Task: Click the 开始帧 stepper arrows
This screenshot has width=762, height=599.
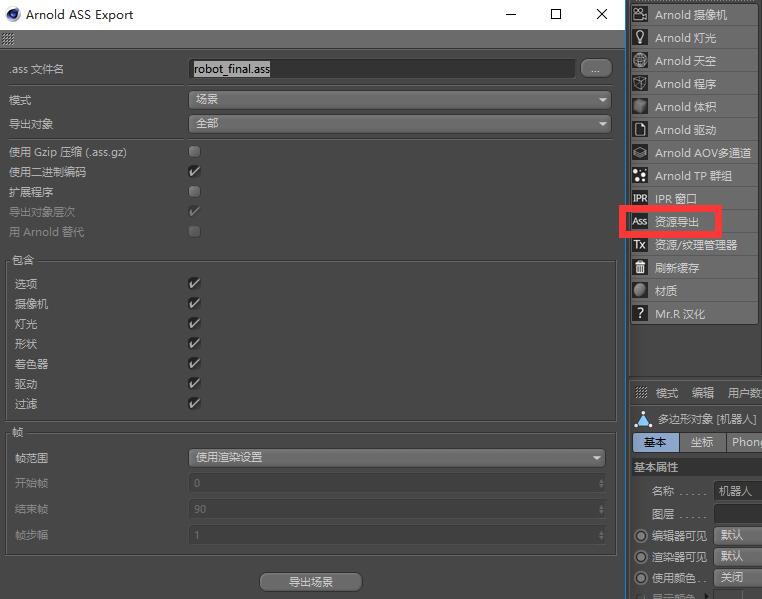Action: coord(601,483)
